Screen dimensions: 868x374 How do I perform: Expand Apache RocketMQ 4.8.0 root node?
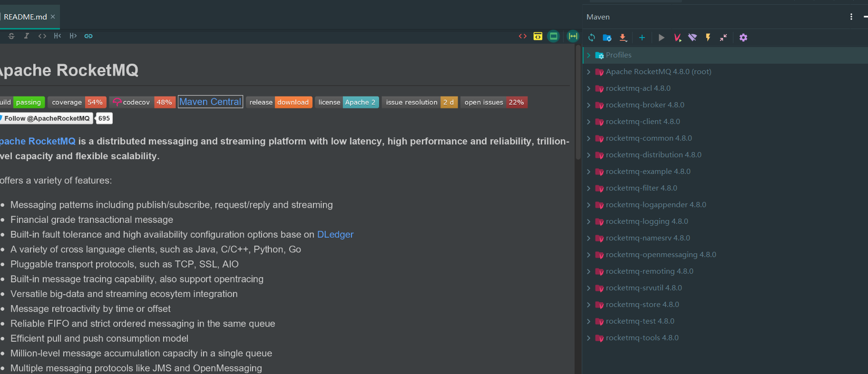click(x=589, y=72)
